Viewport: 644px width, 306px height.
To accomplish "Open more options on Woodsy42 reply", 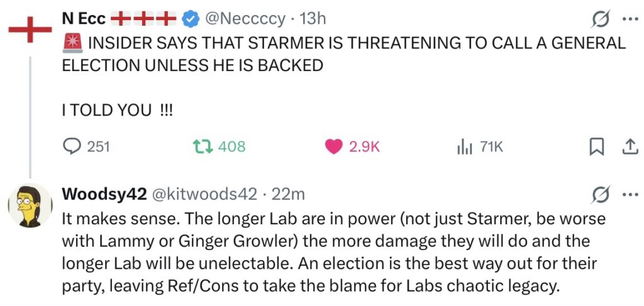I will click(629, 195).
